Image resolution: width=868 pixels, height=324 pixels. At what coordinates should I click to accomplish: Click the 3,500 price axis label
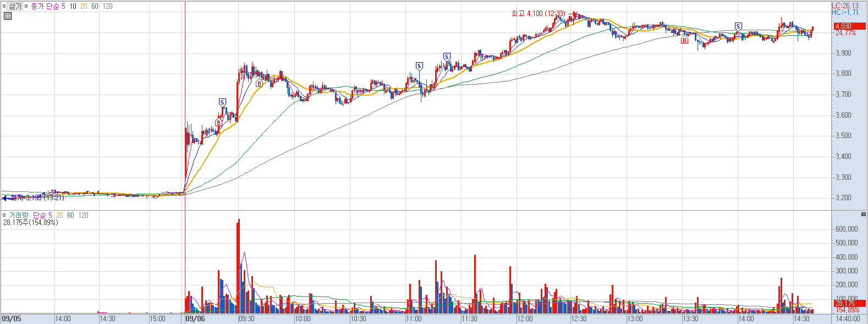pos(844,136)
